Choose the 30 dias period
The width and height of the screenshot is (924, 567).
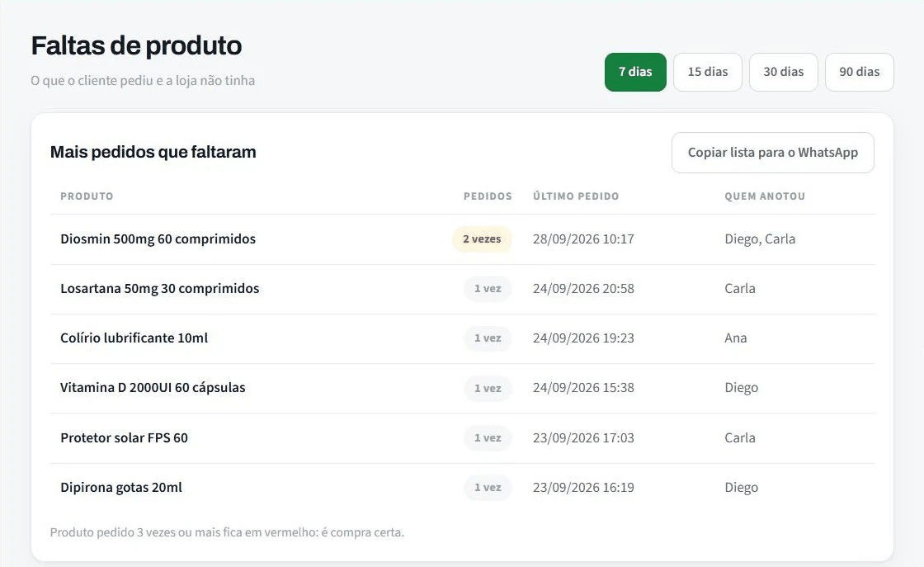(x=783, y=72)
